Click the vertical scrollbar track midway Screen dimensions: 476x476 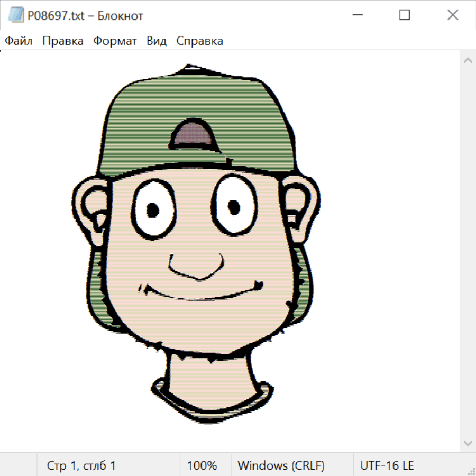tap(468, 251)
